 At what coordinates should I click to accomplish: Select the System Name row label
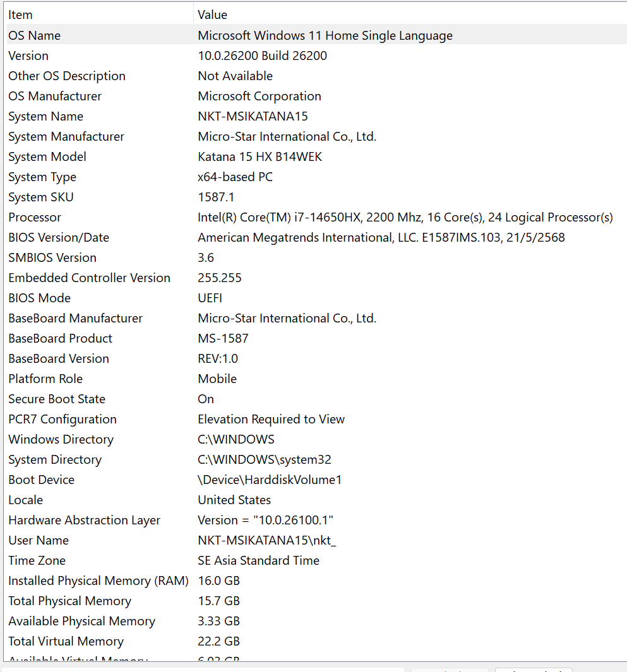pyautogui.click(x=45, y=116)
